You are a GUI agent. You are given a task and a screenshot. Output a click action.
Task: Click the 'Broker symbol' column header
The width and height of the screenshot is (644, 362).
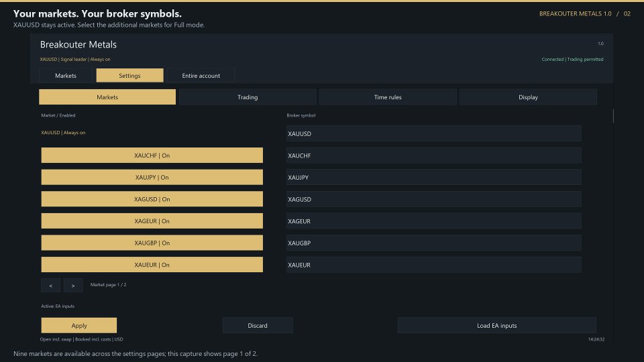click(301, 115)
